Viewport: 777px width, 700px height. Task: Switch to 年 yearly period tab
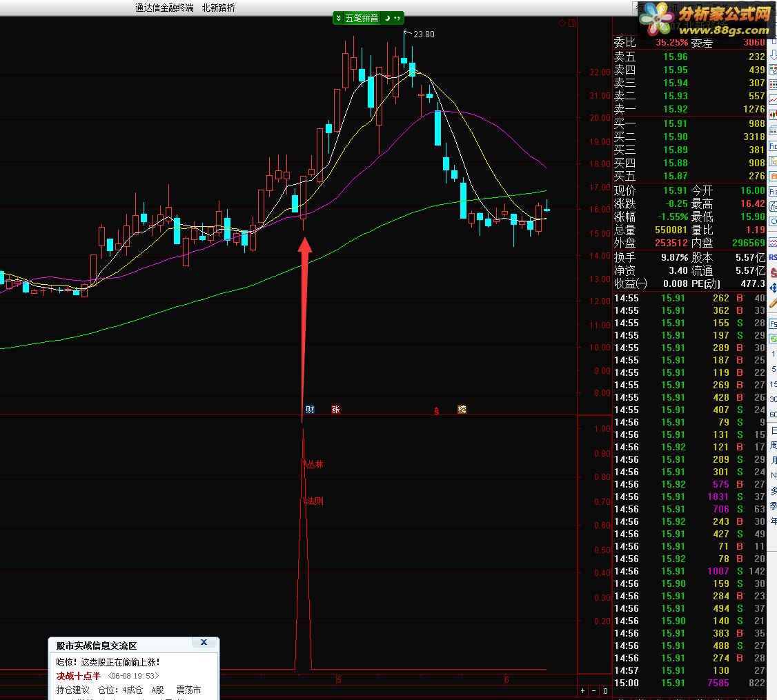(774, 521)
